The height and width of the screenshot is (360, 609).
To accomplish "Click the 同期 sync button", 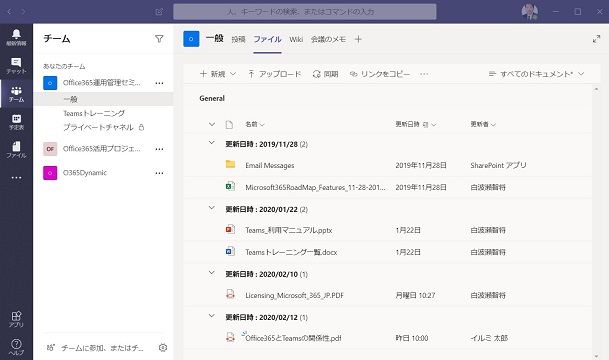I will (325, 74).
